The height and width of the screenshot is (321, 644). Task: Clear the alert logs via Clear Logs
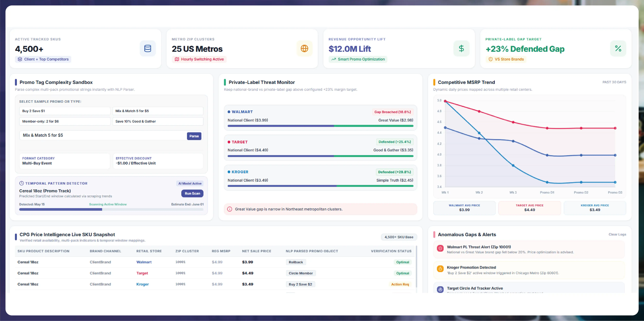pyautogui.click(x=617, y=234)
